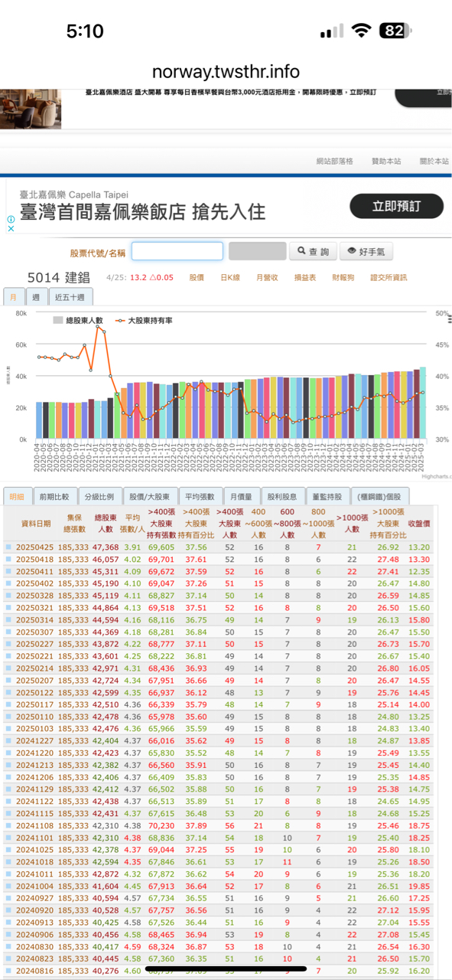The width and height of the screenshot is (452, 980).
Task: Click the 立即預訂 ad button
Action: coord(396,206)
